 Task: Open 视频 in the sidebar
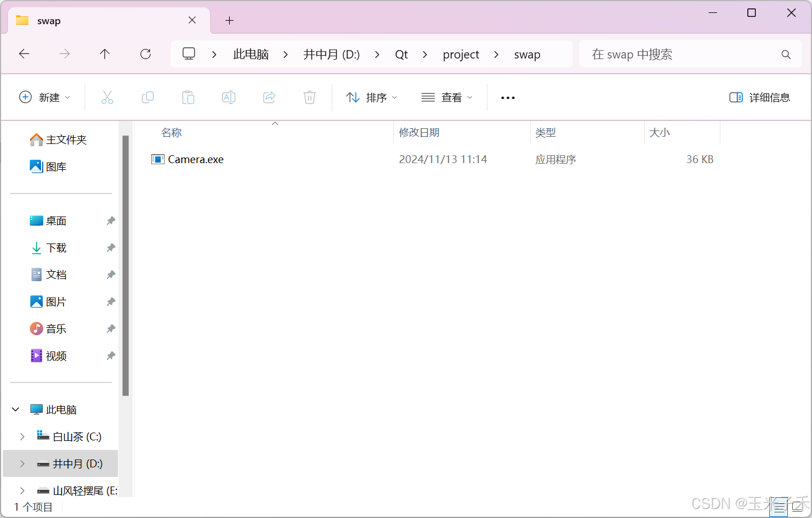pos(48,356)
